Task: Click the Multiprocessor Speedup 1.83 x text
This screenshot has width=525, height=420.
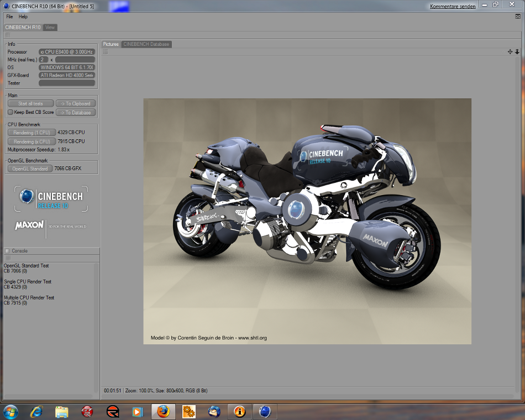Action: (39, 150)
